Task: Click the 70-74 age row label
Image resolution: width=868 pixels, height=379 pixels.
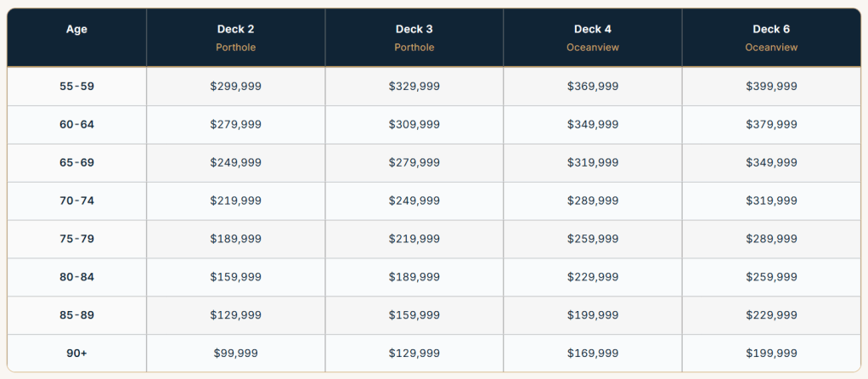Action: pyautogui.click(x=76, y=201)
